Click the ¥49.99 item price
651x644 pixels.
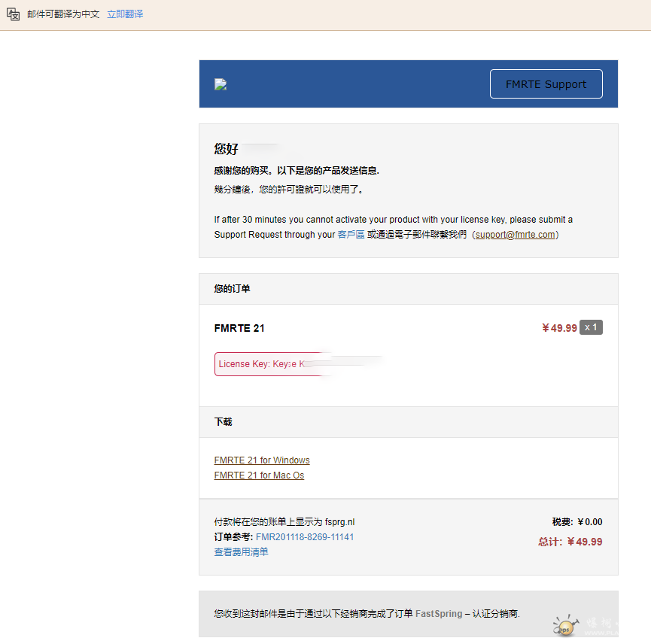coord(559,328)
